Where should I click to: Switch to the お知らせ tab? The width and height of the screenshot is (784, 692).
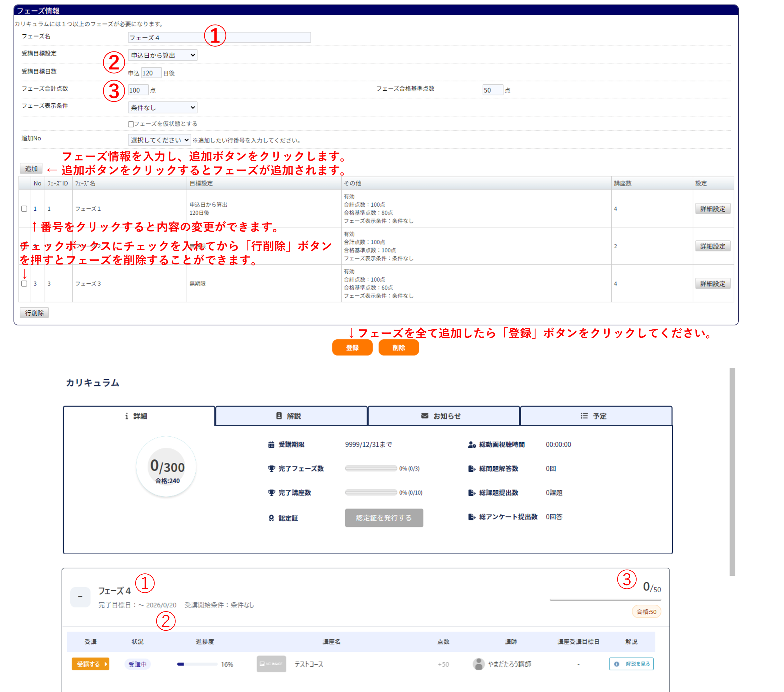tap(443, 416)
